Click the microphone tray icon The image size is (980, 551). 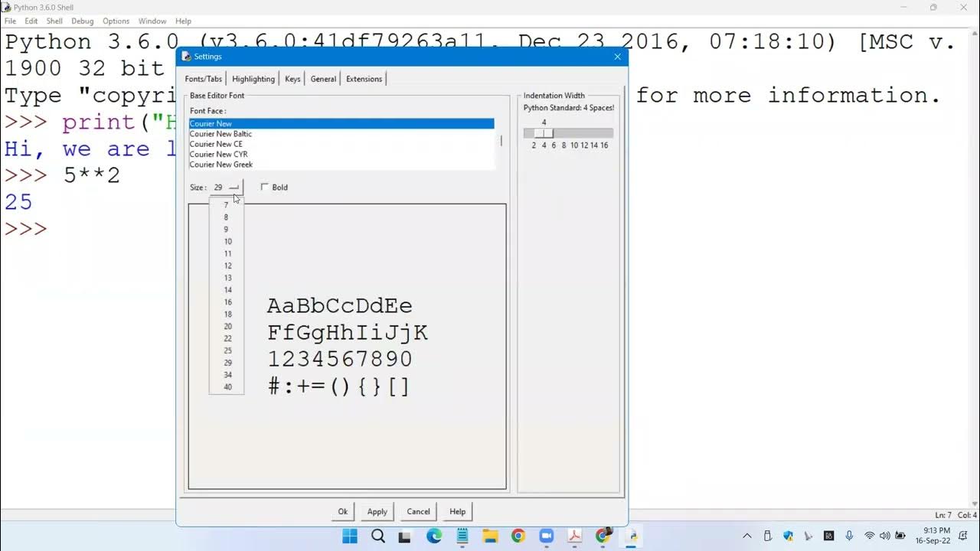849,536
